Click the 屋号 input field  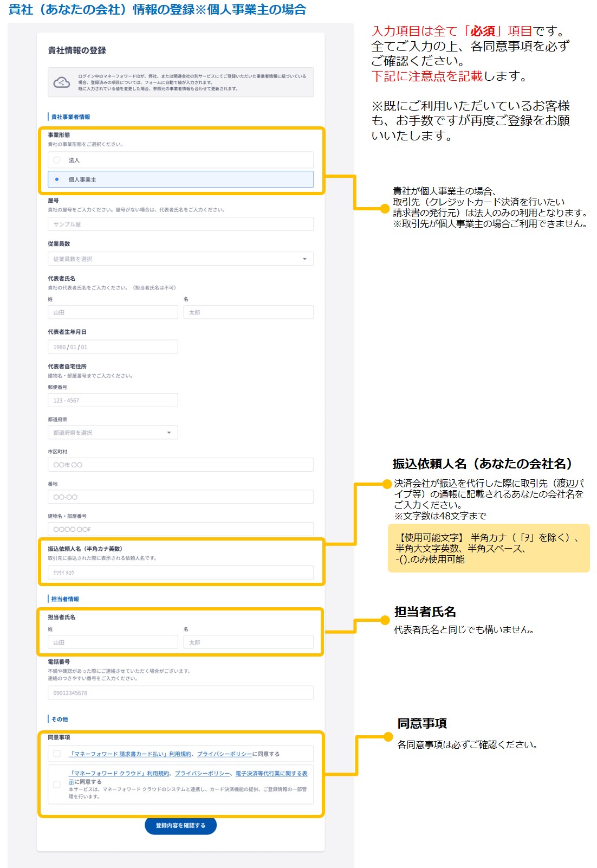180,224
